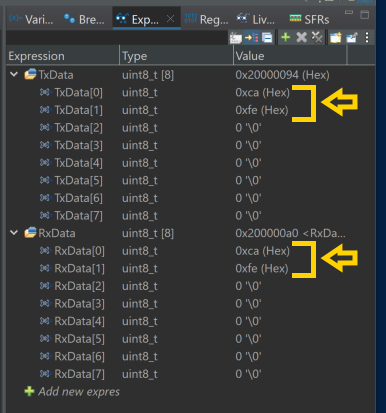The image size is (386, 413).
Task: Collapse the TxData array node
Action: 14,74
